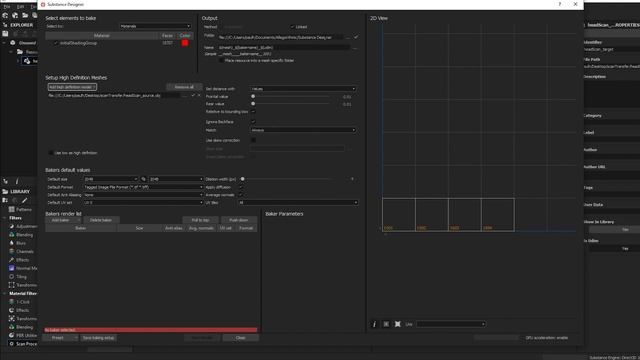Toggle the InitialShadingGroup material checkbox
Screen dimensions: 640x360
click(56, 43)
